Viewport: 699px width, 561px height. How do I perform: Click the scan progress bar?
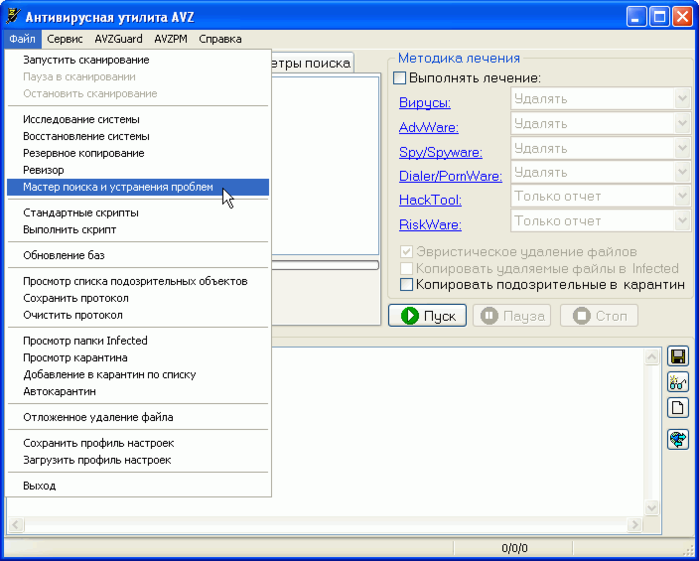(x=325, y=265)
